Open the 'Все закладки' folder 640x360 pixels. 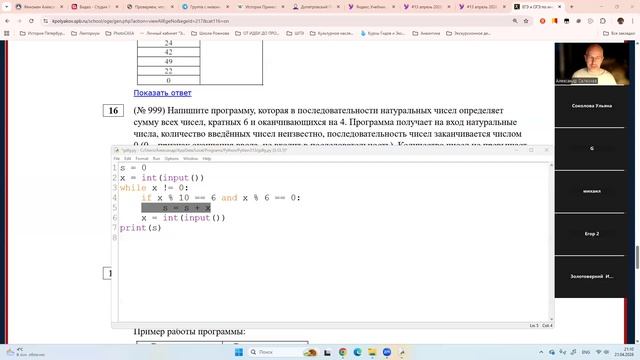(x=619, y=33)
